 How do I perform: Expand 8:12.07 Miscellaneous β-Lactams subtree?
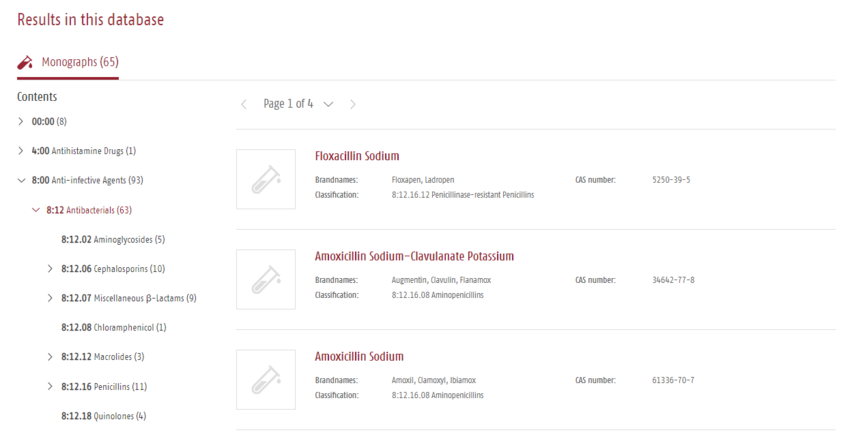[50, 298]
